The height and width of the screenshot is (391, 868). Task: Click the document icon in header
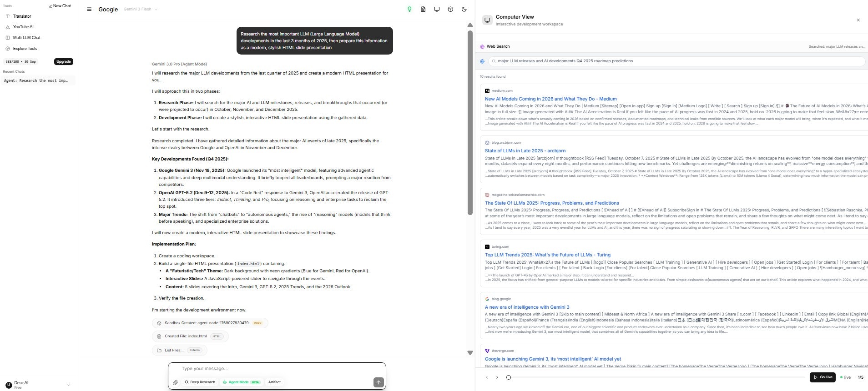click(x=423, y=9)
